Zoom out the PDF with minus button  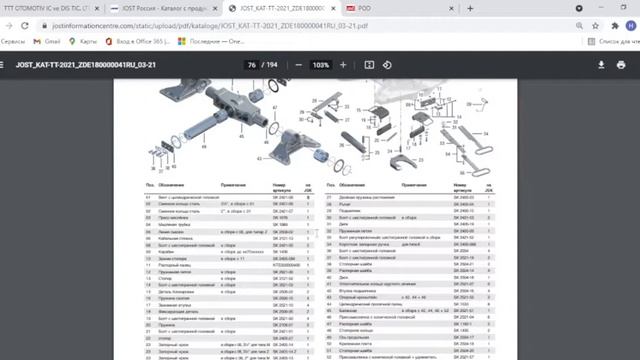click(299, 65)
